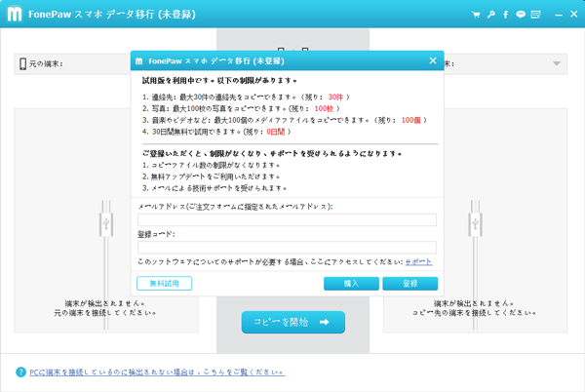This screenshot has height=392, width=585.
Task: Click the source device phone icon
Action: pyautogui.click(x=22, y=63)
